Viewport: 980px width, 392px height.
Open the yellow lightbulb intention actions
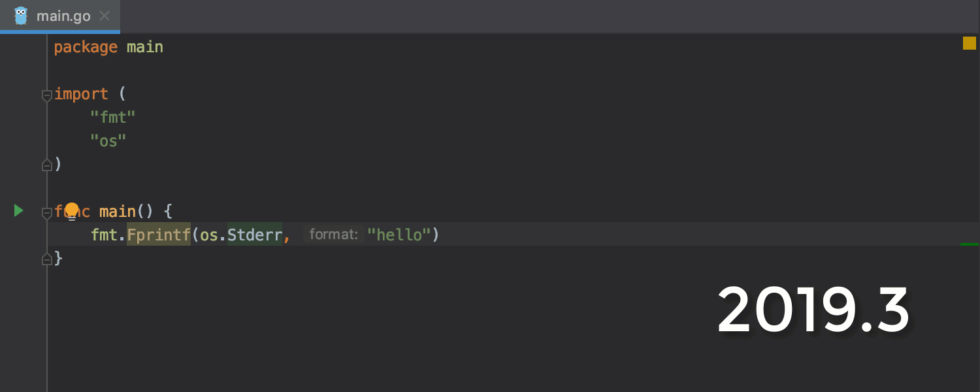72,210
